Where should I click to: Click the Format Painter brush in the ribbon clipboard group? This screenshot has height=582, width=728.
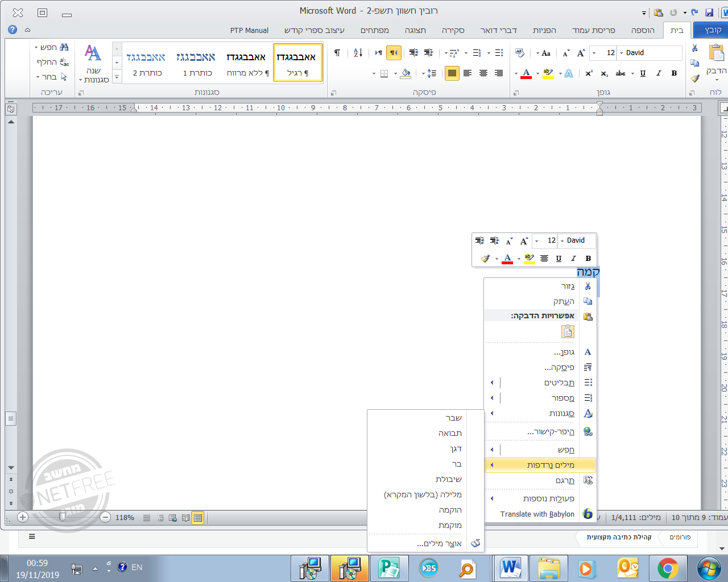point(695,78)
